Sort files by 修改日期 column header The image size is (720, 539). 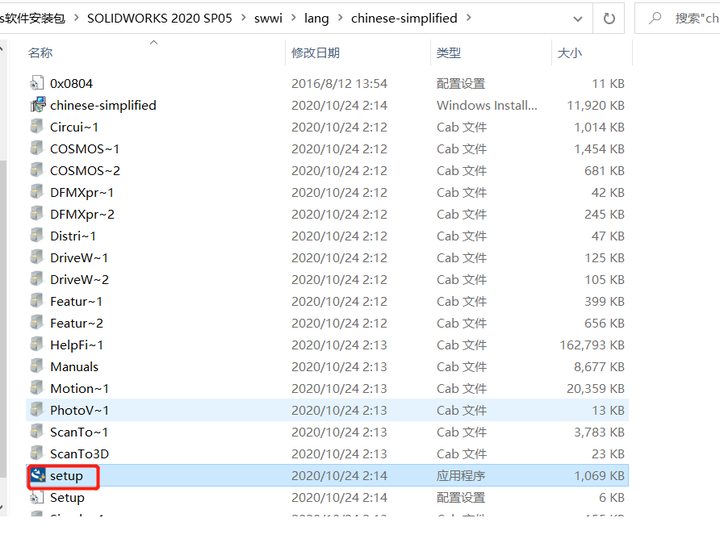click(315, 53)
